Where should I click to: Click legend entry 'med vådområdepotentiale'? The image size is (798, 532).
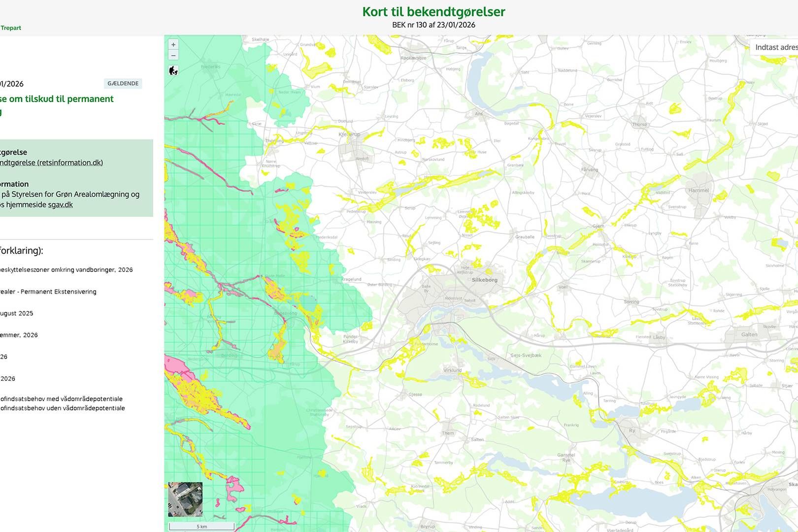84,399
